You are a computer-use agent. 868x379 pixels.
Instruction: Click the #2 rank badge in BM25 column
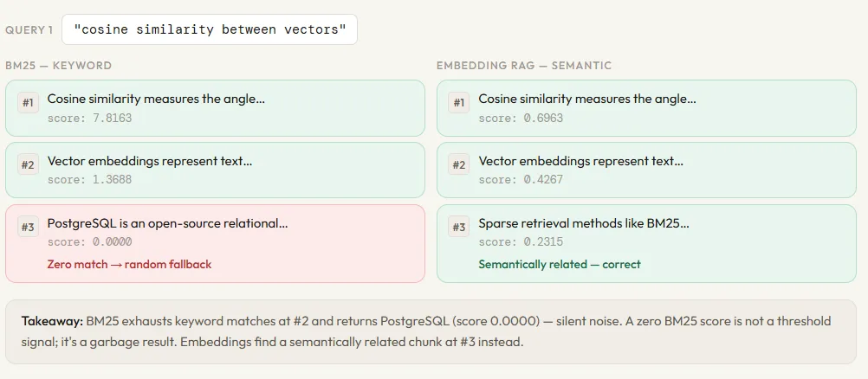[29, 165]
